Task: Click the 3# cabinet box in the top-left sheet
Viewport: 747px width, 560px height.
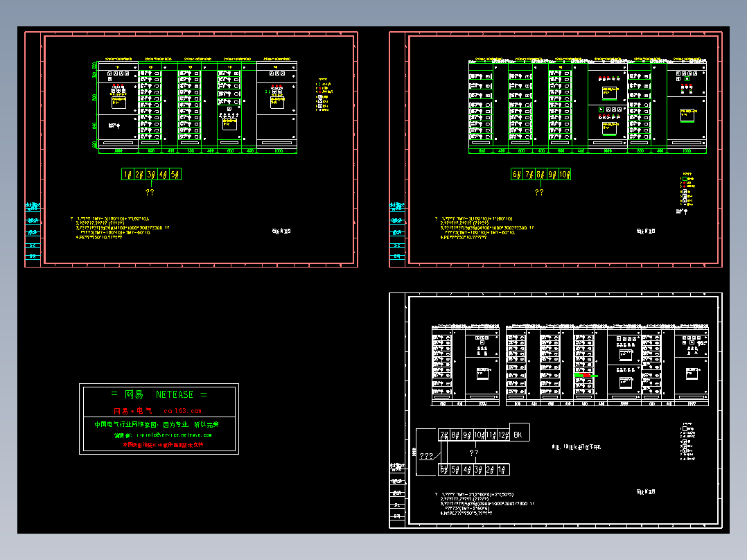Action: tap(152, 175)
